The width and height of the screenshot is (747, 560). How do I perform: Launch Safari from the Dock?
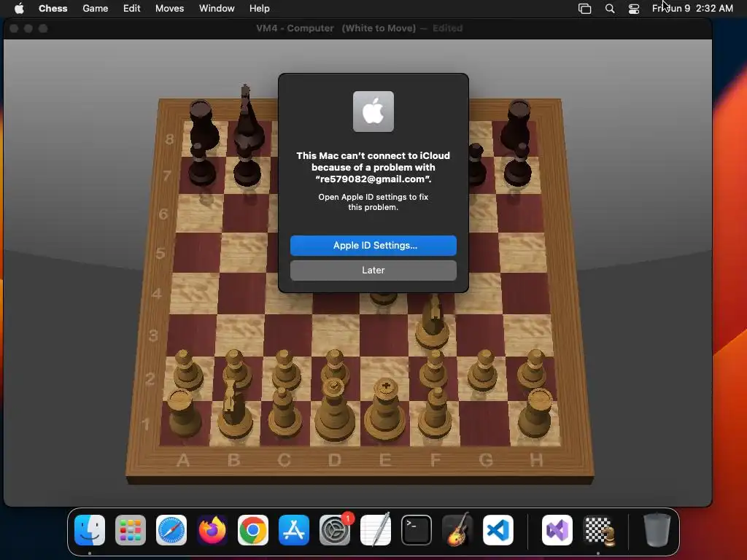(x=171, y=529)
